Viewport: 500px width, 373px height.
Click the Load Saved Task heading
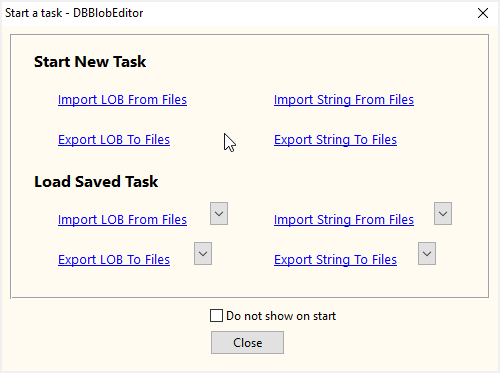[x=96, y=182]
